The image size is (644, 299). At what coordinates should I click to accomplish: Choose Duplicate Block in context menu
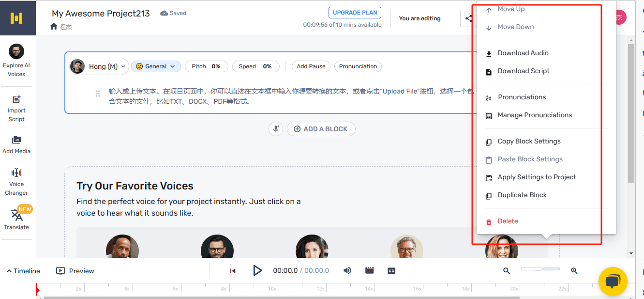[522, 195]
